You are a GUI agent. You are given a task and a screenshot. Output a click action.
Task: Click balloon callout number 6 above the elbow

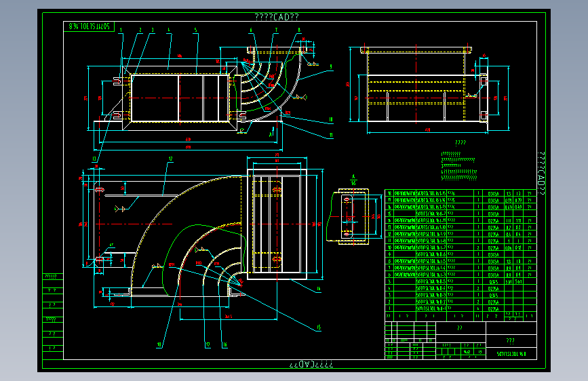pyautogui.click(x=251, y=30)
